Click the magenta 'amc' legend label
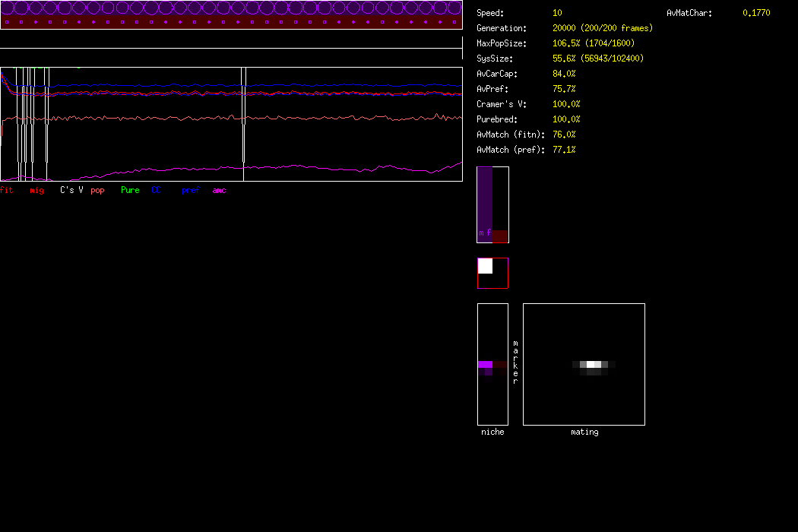 point(219,190)
